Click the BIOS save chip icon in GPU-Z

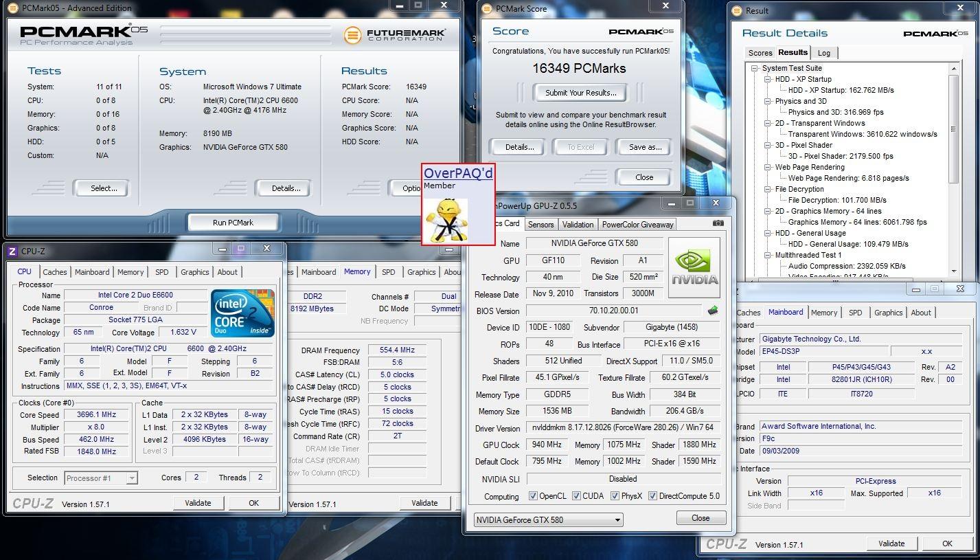pyautogui.click(x=714, y=311)
